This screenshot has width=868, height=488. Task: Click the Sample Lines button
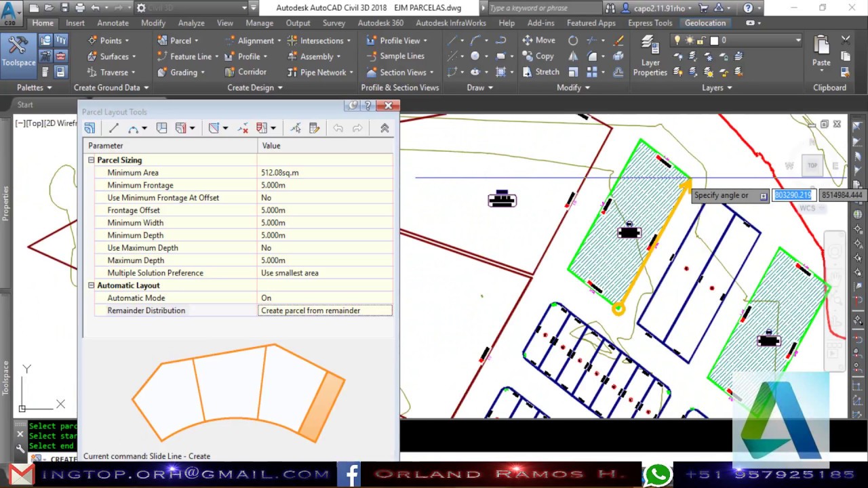pyautogui.click(x=395, y=56)
